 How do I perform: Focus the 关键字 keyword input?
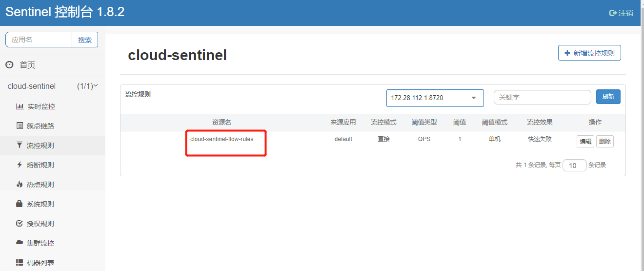click(x=543, y=97)
